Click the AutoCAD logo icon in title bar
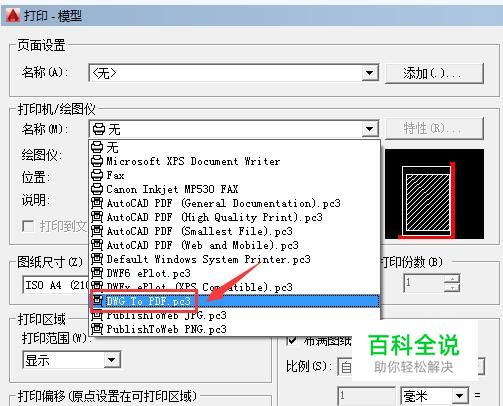This screenshot has height=406, width=503. pos(13,15)
